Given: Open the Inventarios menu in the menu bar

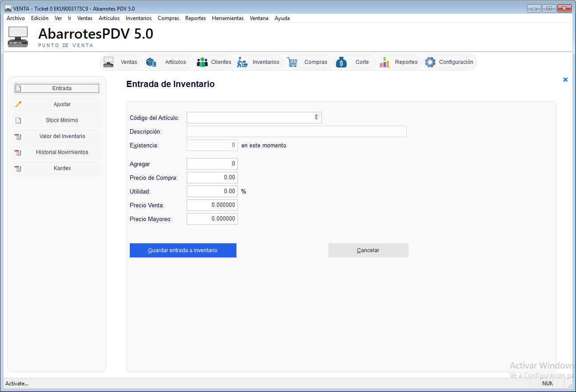Looking at the screenshot, I should (x=139, y=18).
